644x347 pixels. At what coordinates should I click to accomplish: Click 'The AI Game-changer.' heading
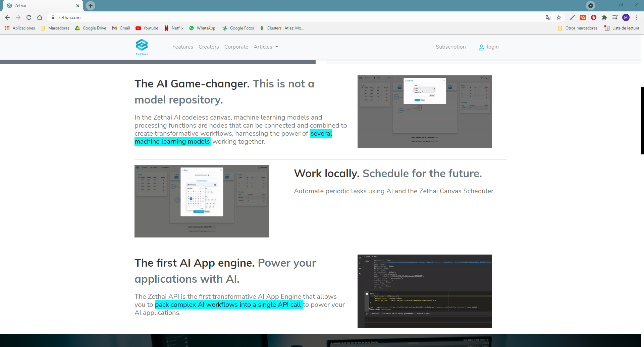(x=192, y=84)
